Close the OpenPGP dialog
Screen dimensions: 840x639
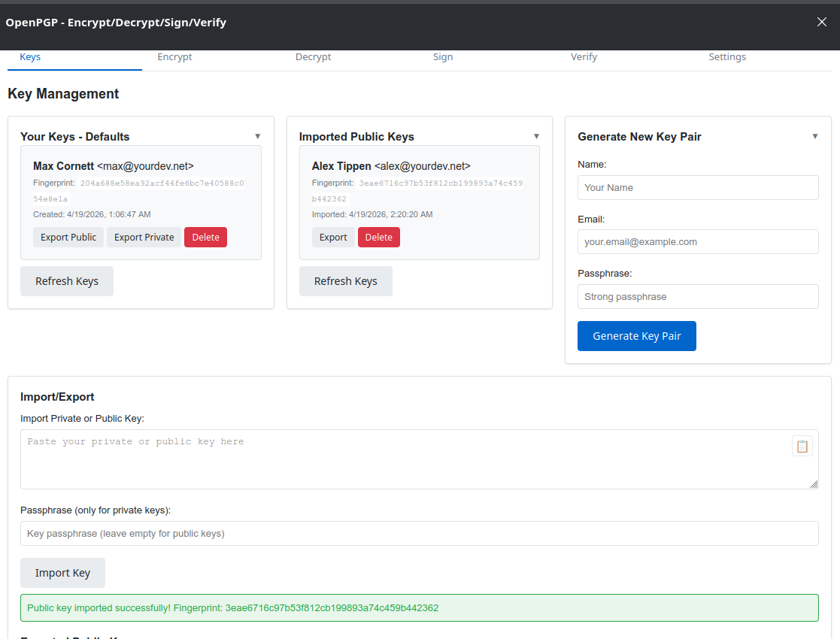click(x=822, y=22)
